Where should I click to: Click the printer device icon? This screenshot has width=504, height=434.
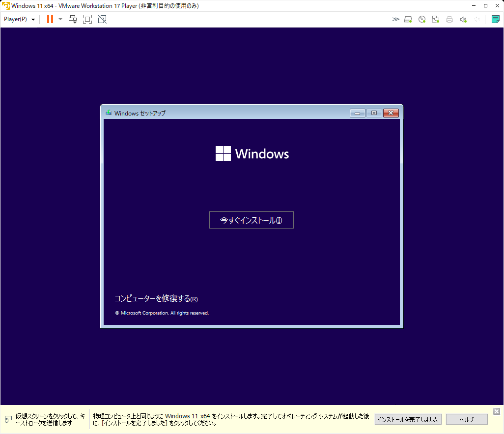(x=449, y=19)
